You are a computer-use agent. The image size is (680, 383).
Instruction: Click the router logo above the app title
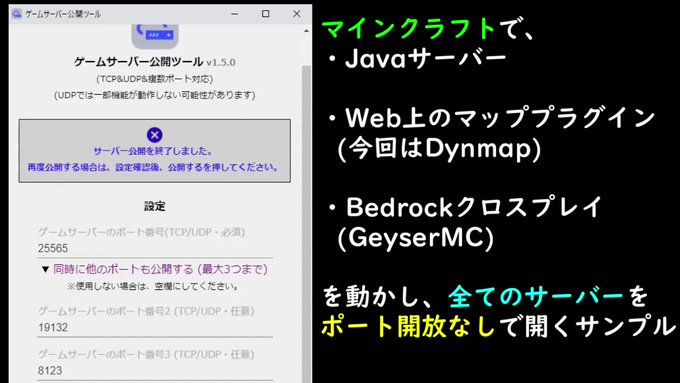pos(155,36)
